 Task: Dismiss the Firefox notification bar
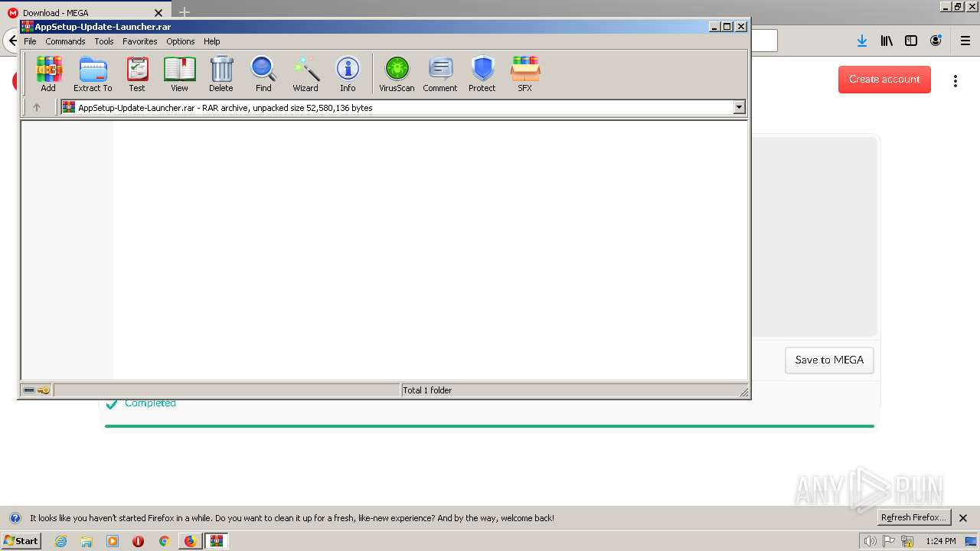(x=963, y=518)
